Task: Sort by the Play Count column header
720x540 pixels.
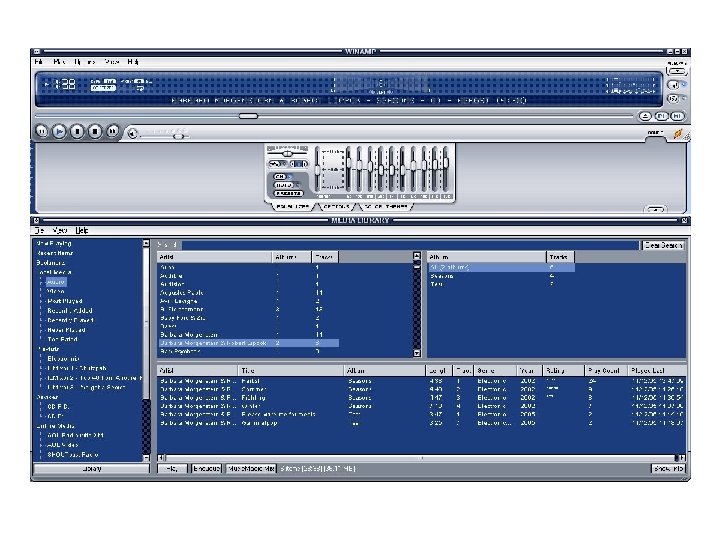Action: tap(606, 371)
